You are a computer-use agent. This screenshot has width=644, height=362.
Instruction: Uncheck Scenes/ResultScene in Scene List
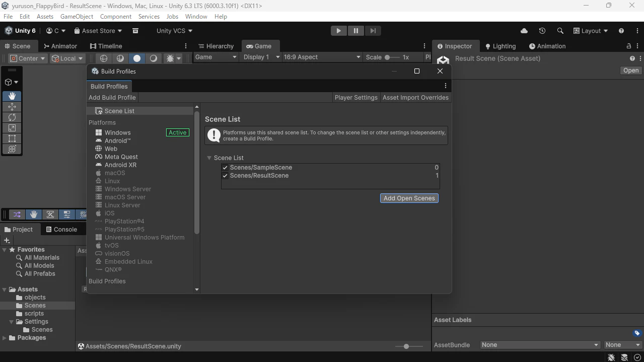(x=225, y=176)
